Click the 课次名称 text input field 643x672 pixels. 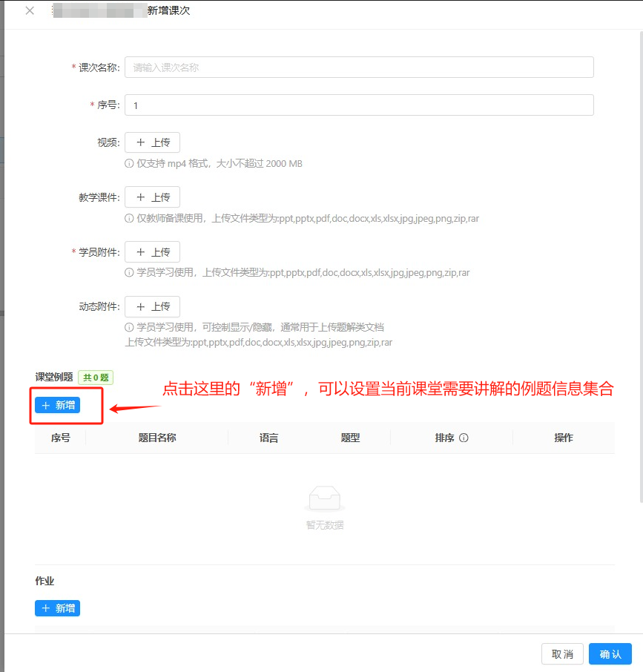tap(359, 67)
